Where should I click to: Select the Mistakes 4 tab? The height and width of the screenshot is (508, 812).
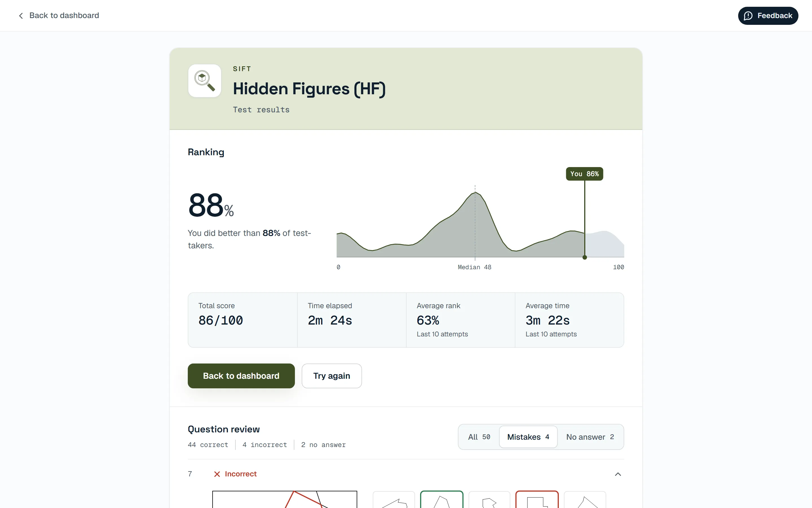pos(528,437)
